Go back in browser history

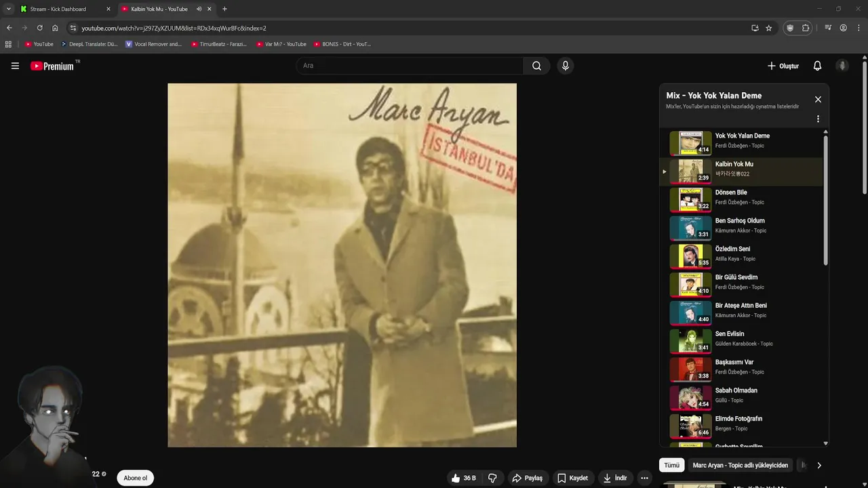[x=9, y=28]
